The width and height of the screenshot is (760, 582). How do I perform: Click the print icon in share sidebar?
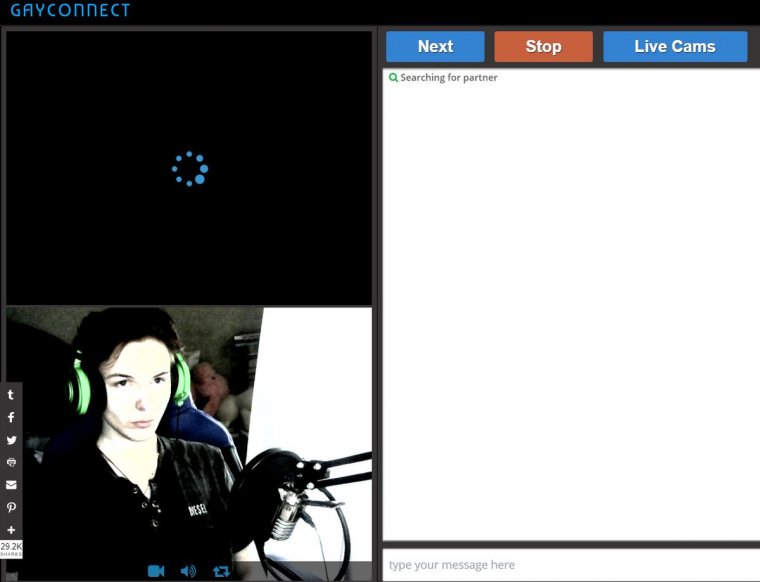click(11, 463)
